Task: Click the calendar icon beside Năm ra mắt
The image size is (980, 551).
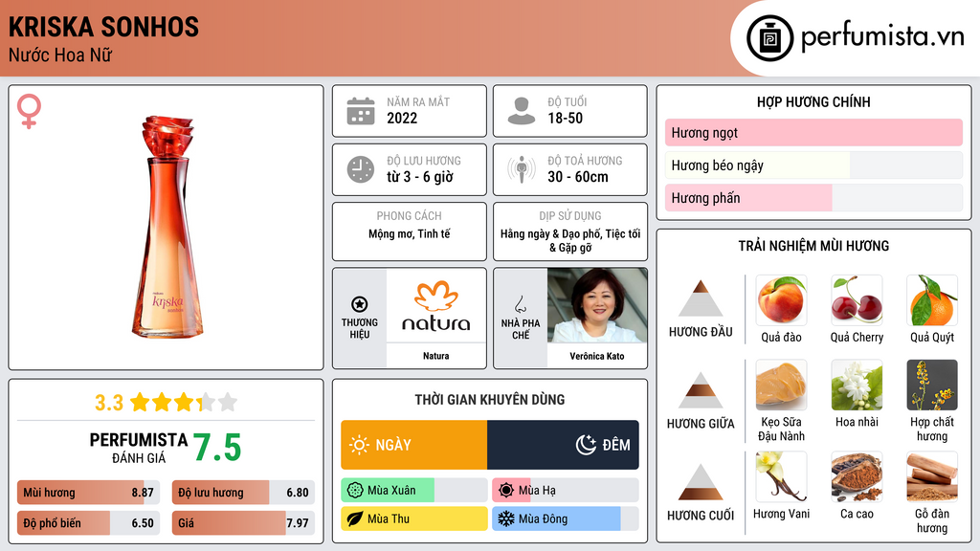Action: pyautogui.click(x=361, y=111)
